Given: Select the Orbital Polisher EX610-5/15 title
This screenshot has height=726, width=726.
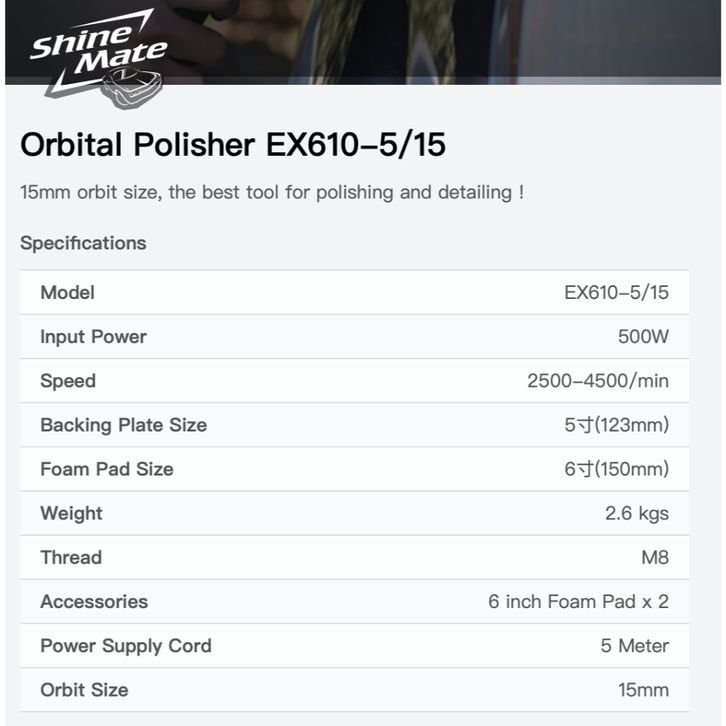Looking at the screenshot, I should [233, 145].
